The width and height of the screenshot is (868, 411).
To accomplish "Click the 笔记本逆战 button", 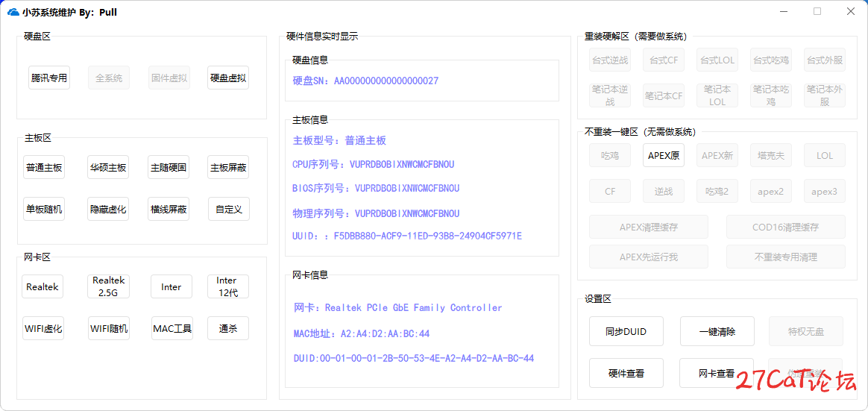I will coord(609,95).
